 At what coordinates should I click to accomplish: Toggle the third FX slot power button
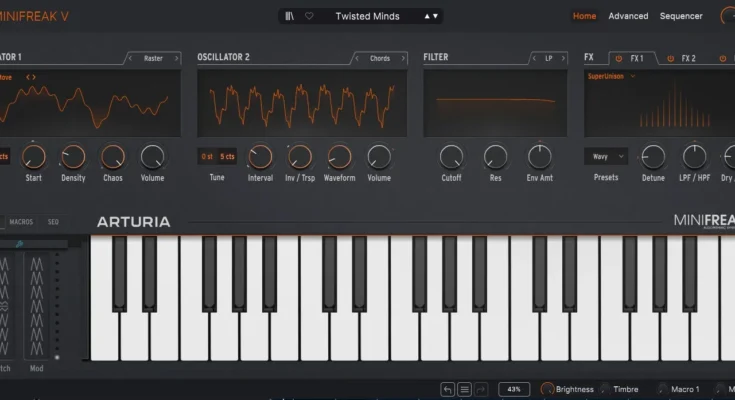723,59
